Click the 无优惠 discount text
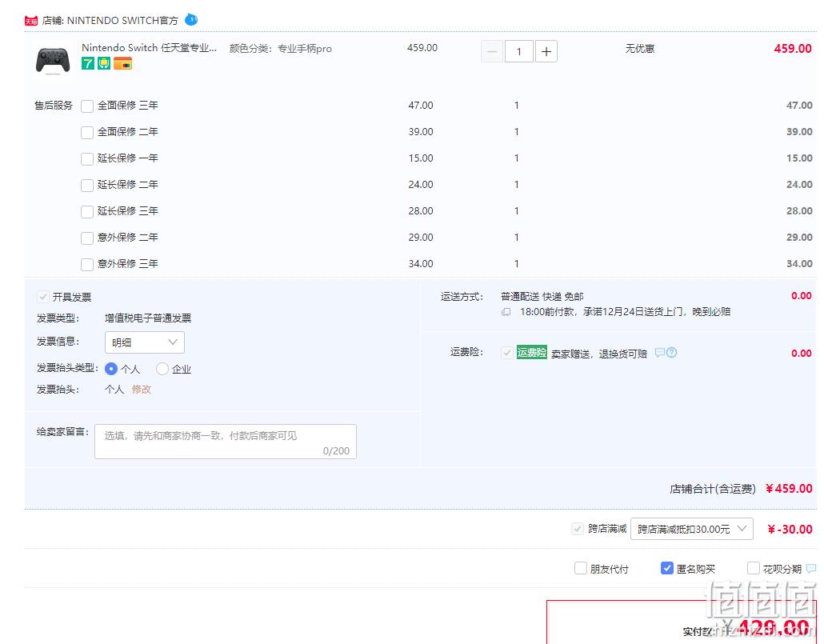This screenshot has height=644, width=824. coord(639,48)
